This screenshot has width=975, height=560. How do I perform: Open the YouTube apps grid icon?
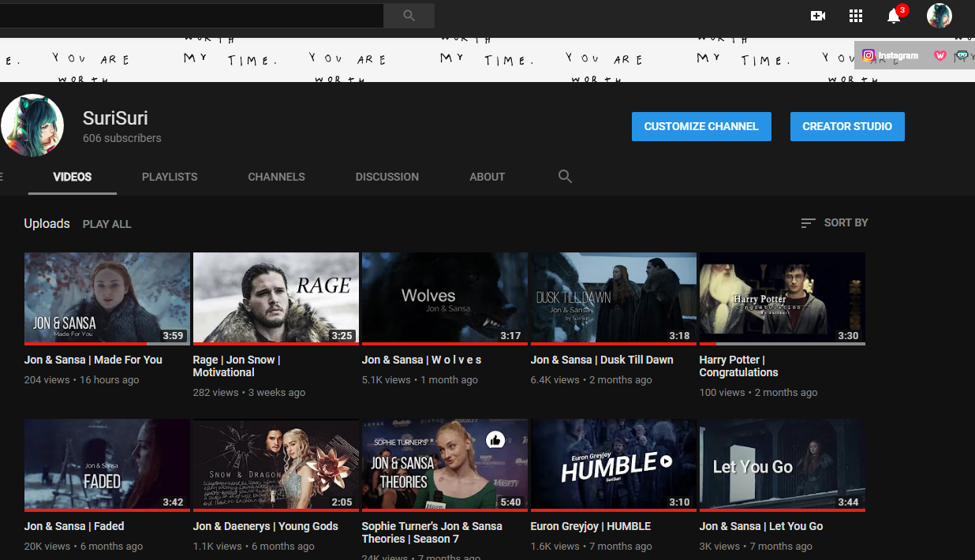[x=855, y=15]
